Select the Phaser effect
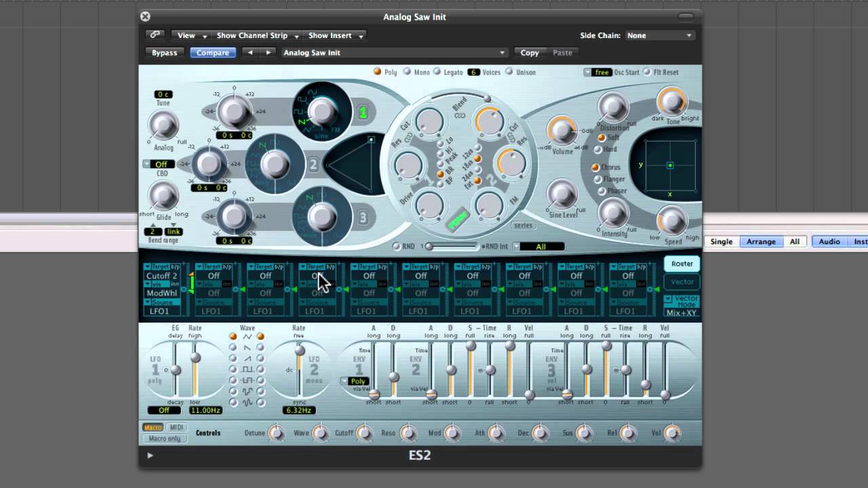Viewport: 868px width, 488px height. point(601,191)
